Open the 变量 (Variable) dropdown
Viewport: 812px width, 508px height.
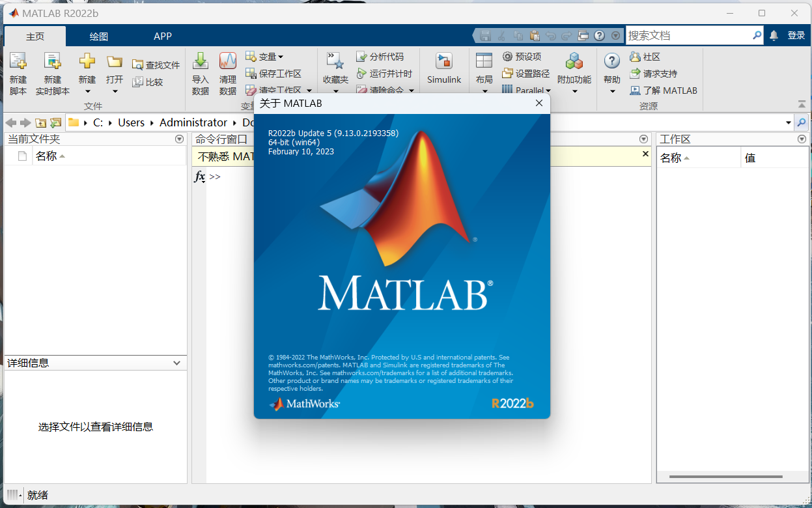pyautogui.click(x=264, y=57)
